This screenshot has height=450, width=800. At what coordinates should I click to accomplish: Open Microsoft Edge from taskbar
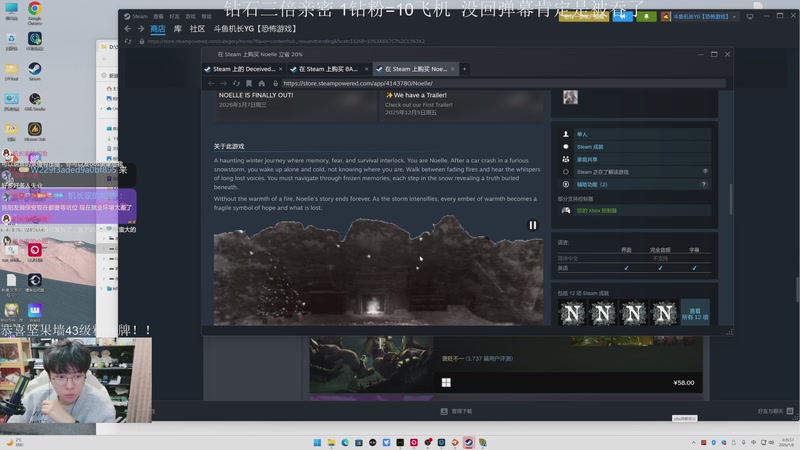tap(345, 442)
